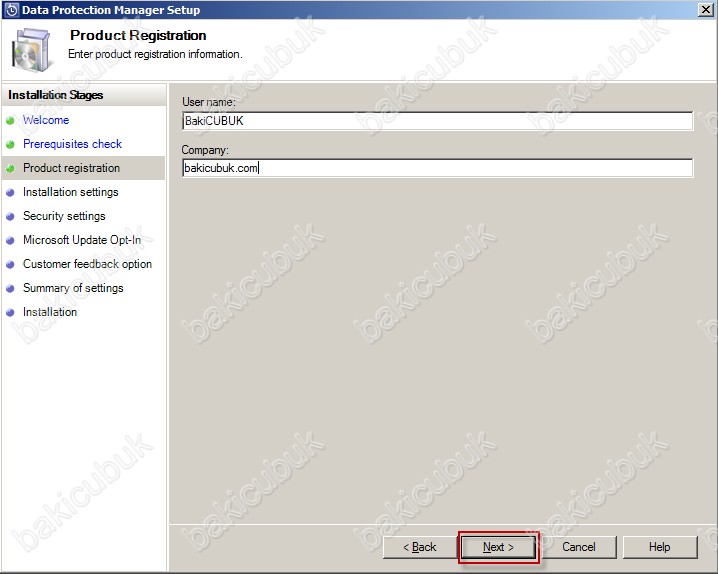This screenshot has width=718, height=574.
Task: Click the 'Enter product registration information.' text
Action: click(155, 54)
